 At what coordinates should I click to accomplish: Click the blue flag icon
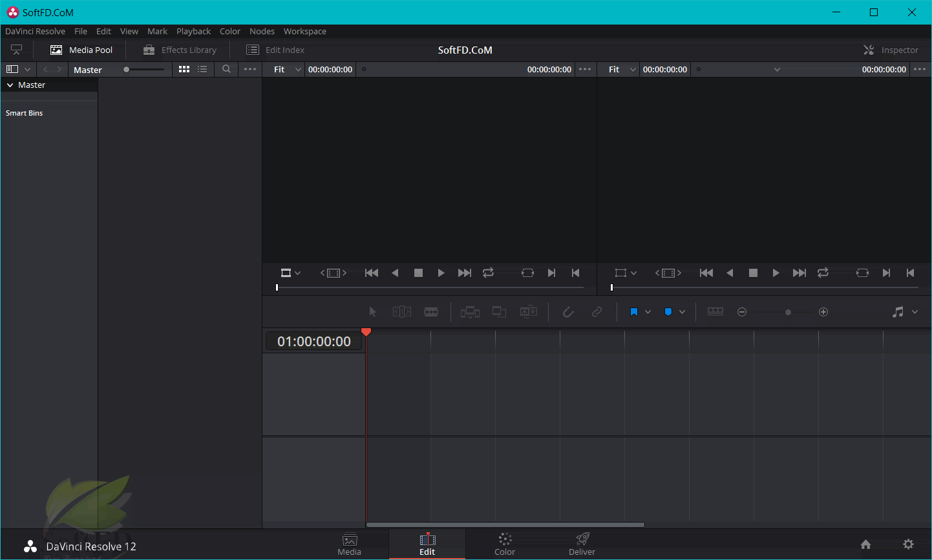pos(634,312)
